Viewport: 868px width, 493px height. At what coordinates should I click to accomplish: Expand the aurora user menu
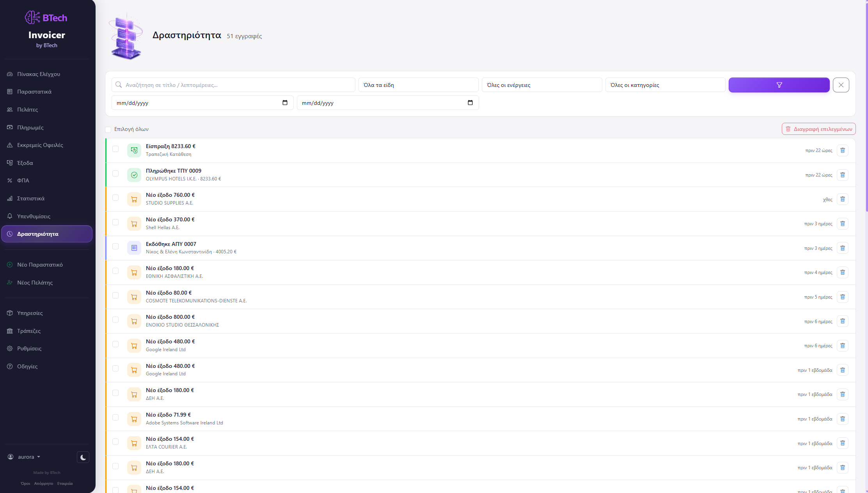pyautogui.click(x=24, y=457)
